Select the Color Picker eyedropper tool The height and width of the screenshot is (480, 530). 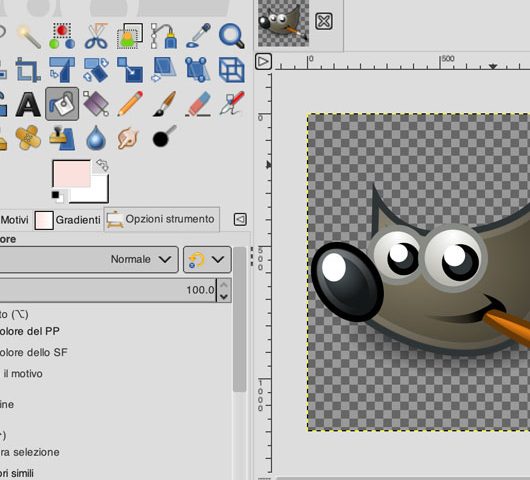[x=198, y=36]
